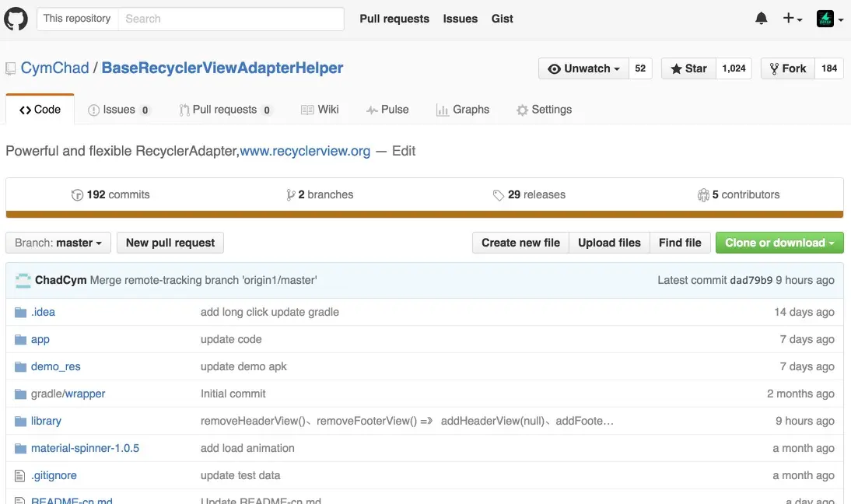Click the .idea folder icon
This screenshot has width=851, height=504.
coord(20,312)
